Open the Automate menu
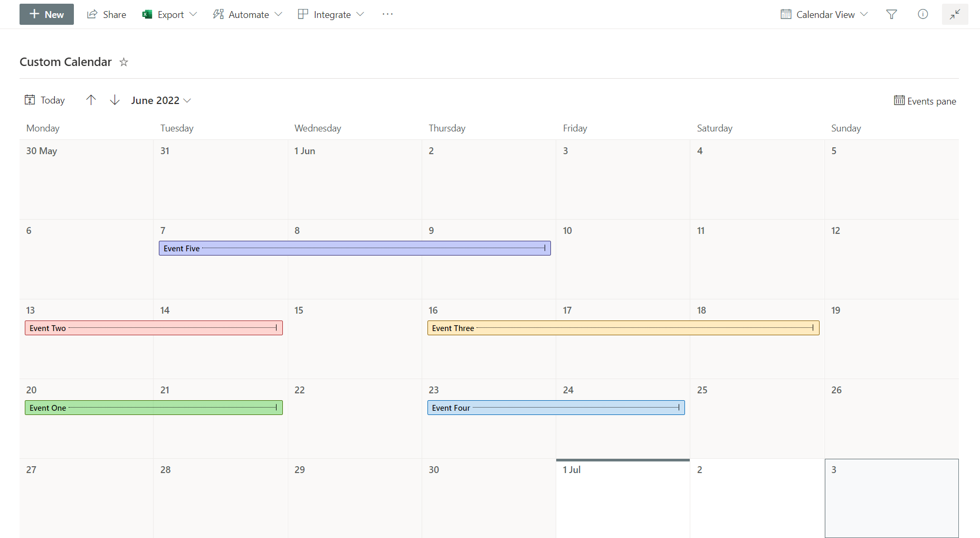980x538 pixels. click(248, 14)
